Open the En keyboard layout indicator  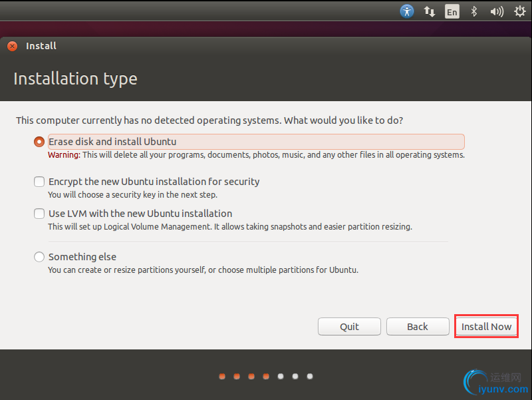pos(452,12)
